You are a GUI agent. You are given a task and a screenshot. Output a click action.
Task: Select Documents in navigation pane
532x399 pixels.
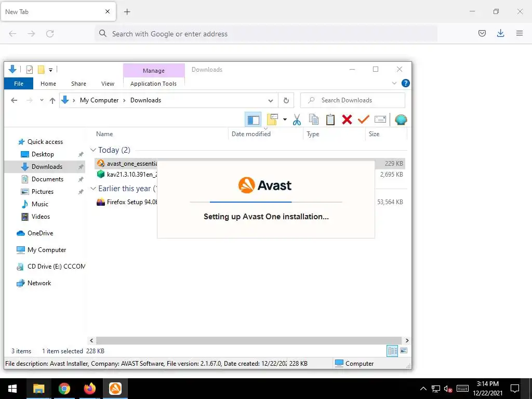coord(47,179)
